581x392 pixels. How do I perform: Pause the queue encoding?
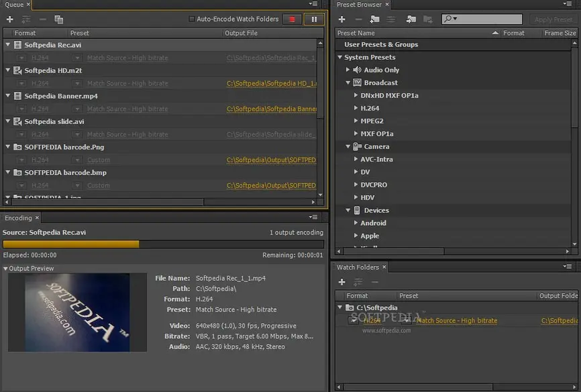[314, 19]
